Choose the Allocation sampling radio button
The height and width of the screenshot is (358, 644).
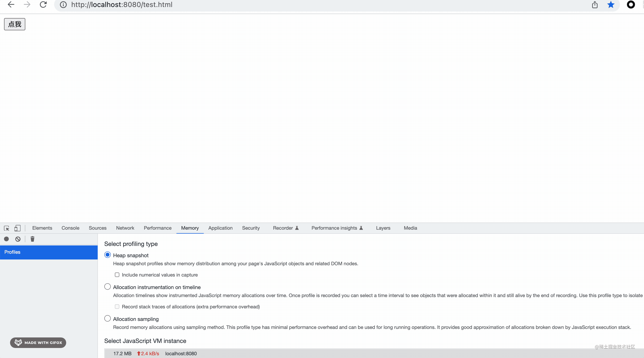click(x=107, y=319)
